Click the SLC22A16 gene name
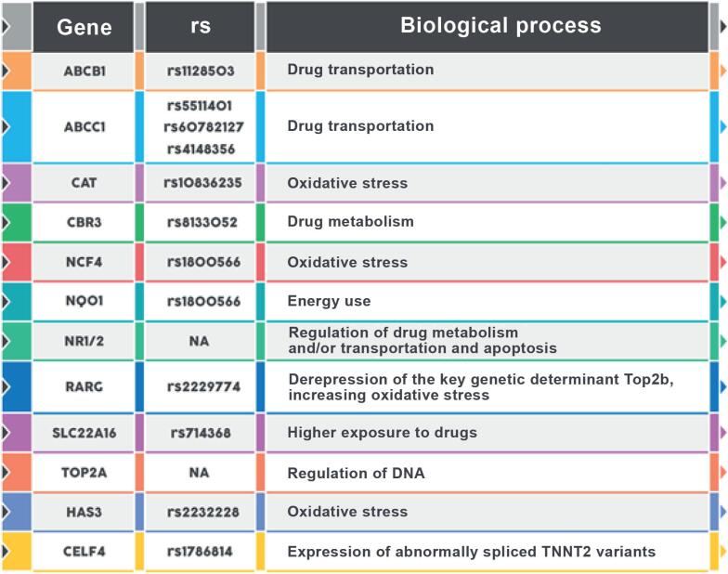Viewport: 728px width, 574px height. click(x=84, y=433)
